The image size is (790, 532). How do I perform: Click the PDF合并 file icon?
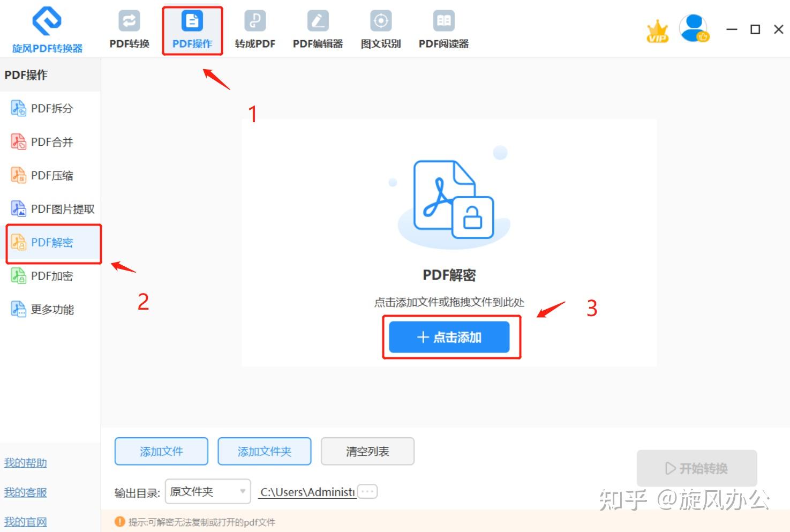(x=19, y=142)
